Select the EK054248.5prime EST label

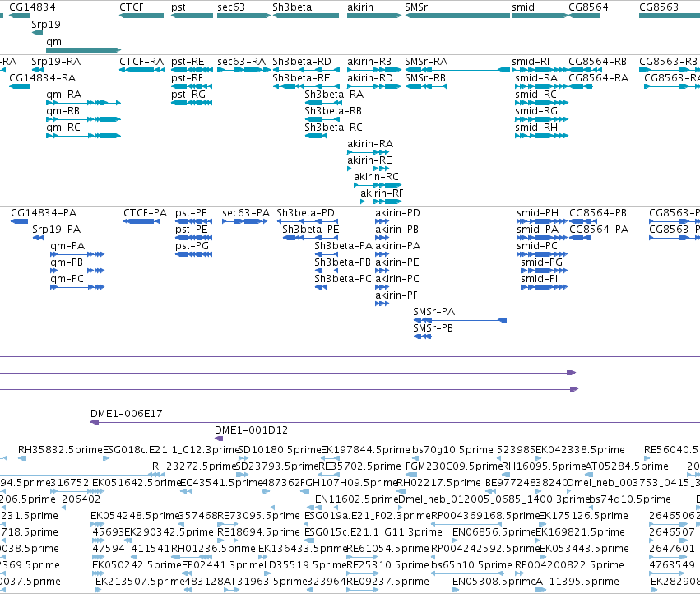pos(134,516)
